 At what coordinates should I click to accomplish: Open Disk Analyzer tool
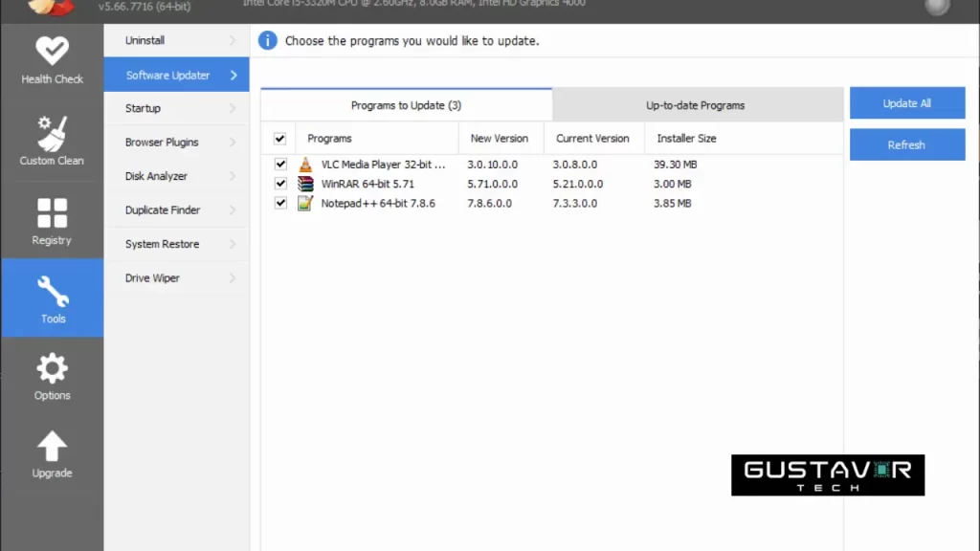click(176, 176)
